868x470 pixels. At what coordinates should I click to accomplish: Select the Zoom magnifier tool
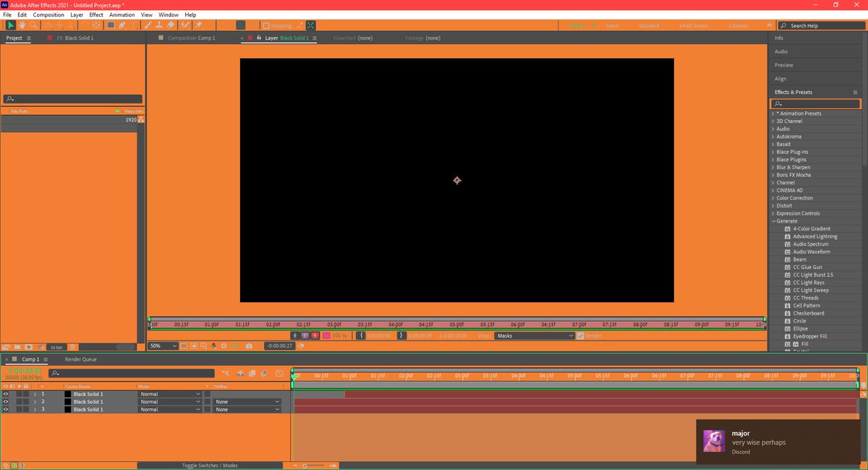(33, 25)
